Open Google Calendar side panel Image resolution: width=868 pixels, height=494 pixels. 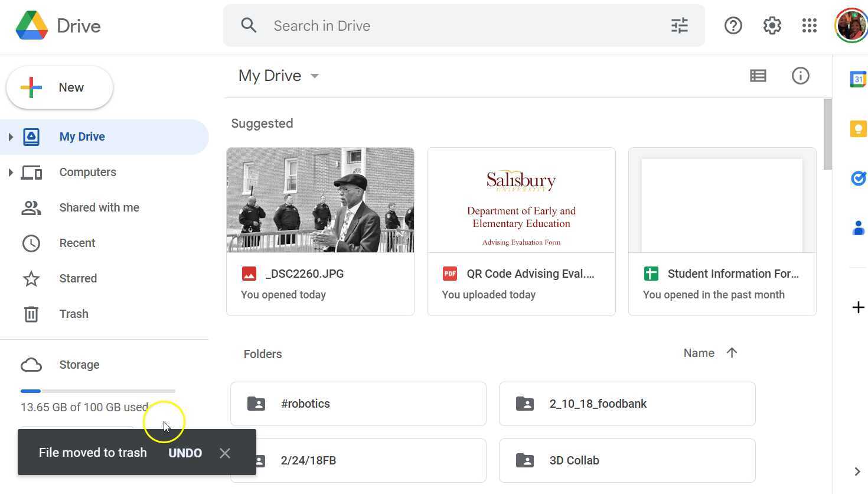[858, 79]
